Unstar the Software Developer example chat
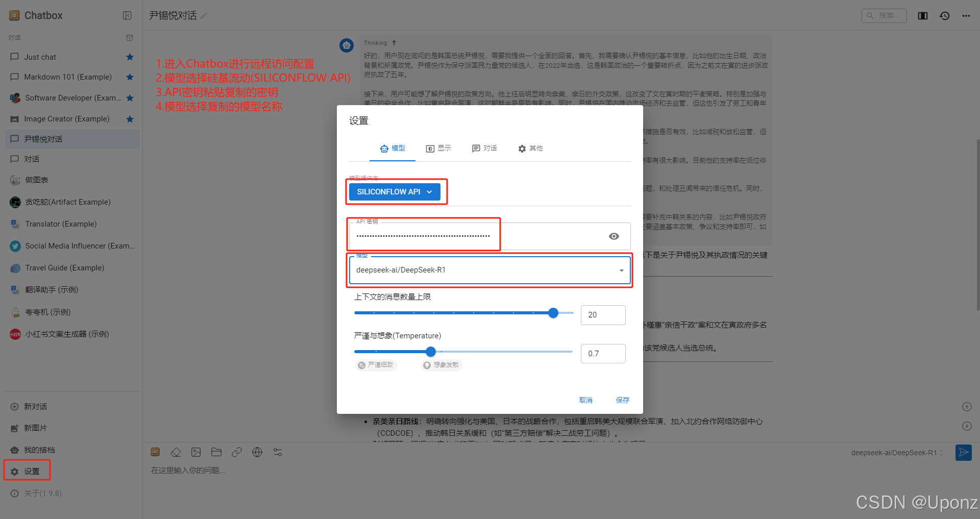The width and height of the screenshot is (980, 519). coord(130,98)
